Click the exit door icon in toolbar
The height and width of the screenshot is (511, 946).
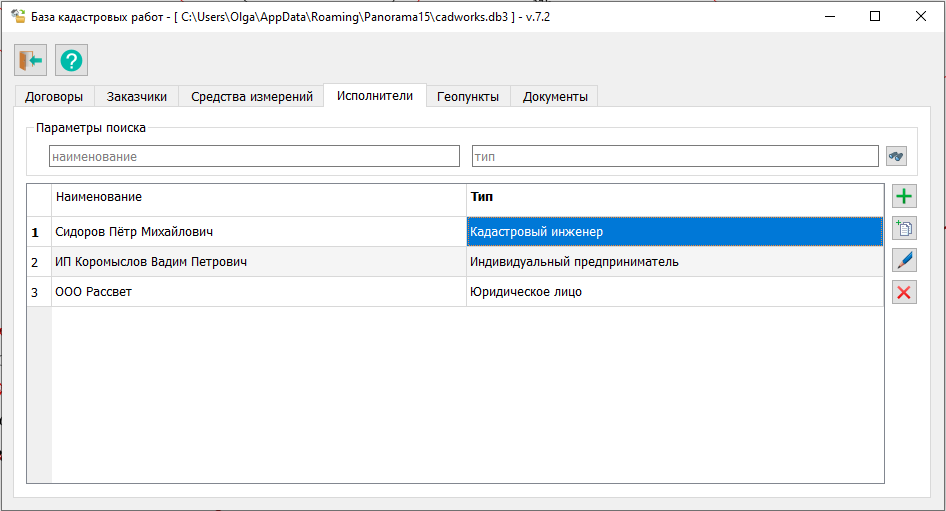point(30,61)
